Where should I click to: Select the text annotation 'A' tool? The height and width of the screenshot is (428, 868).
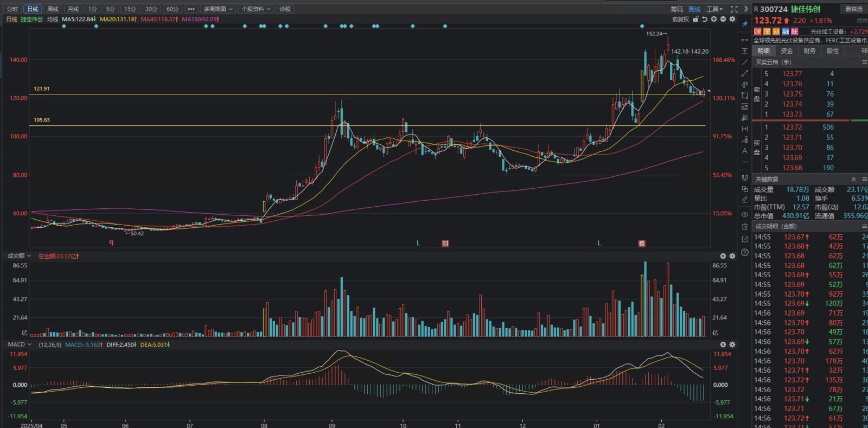[744, 151]
